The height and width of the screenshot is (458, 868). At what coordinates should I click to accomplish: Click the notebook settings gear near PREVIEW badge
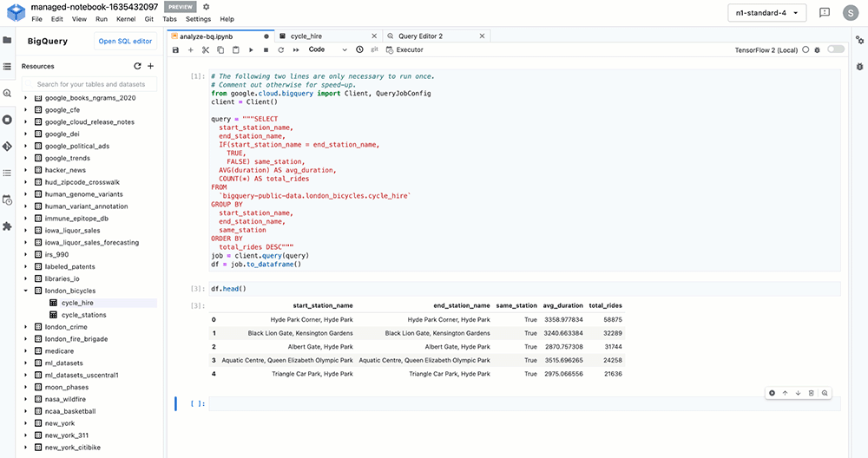tap(206, 7)
